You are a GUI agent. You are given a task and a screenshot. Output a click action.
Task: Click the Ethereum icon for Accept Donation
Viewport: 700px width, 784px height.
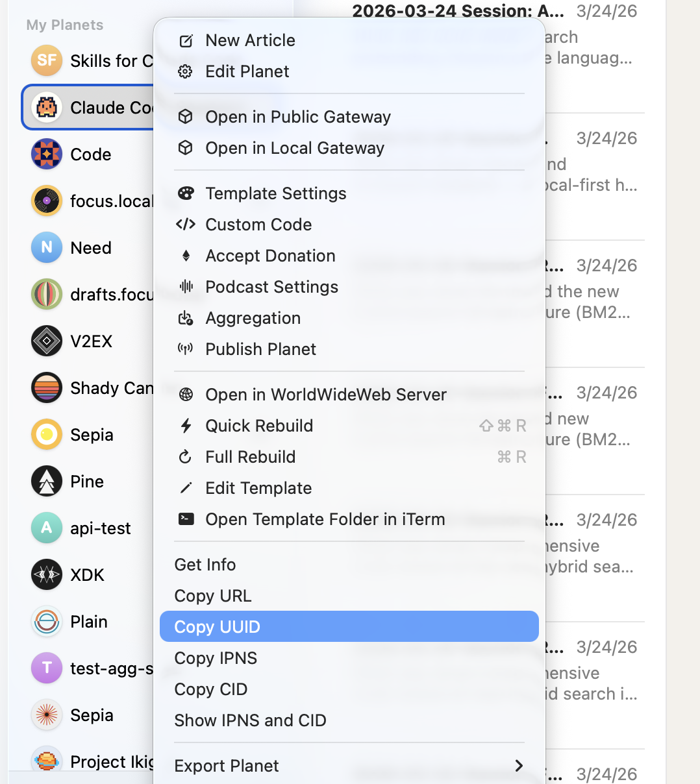click(186, 256)
